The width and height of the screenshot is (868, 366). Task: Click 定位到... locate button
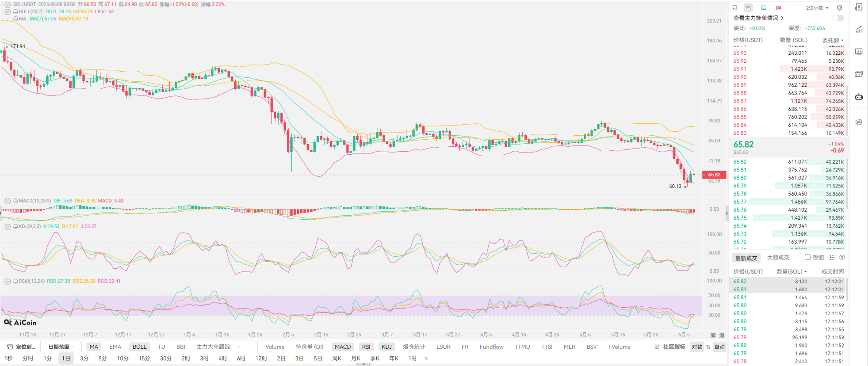[x=21, y=347]
